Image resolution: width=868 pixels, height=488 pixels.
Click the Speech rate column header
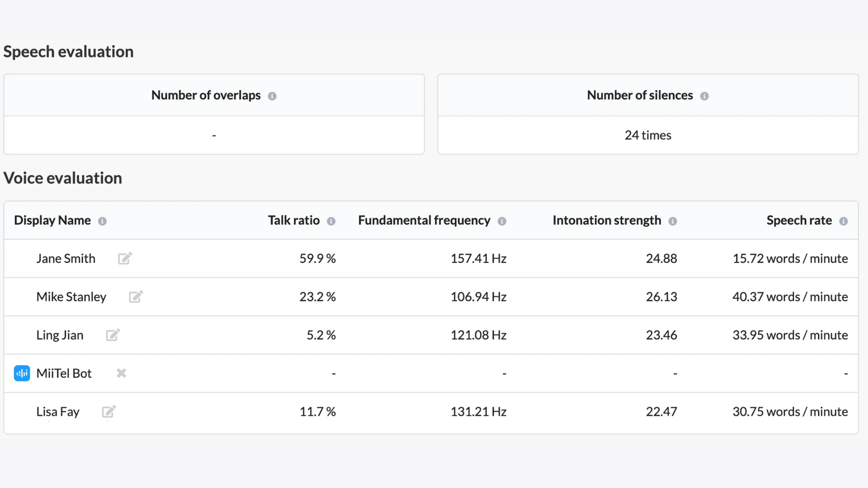[799, 221]
